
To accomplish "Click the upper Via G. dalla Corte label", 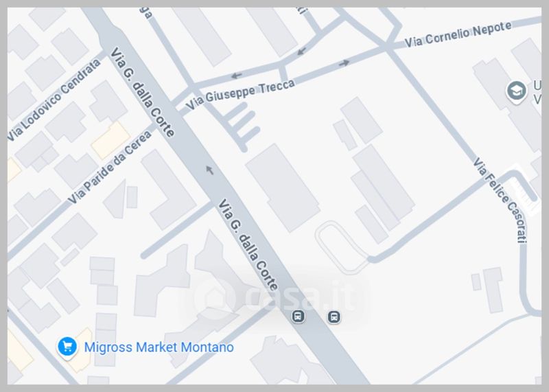I will click(x=143, y=92).
